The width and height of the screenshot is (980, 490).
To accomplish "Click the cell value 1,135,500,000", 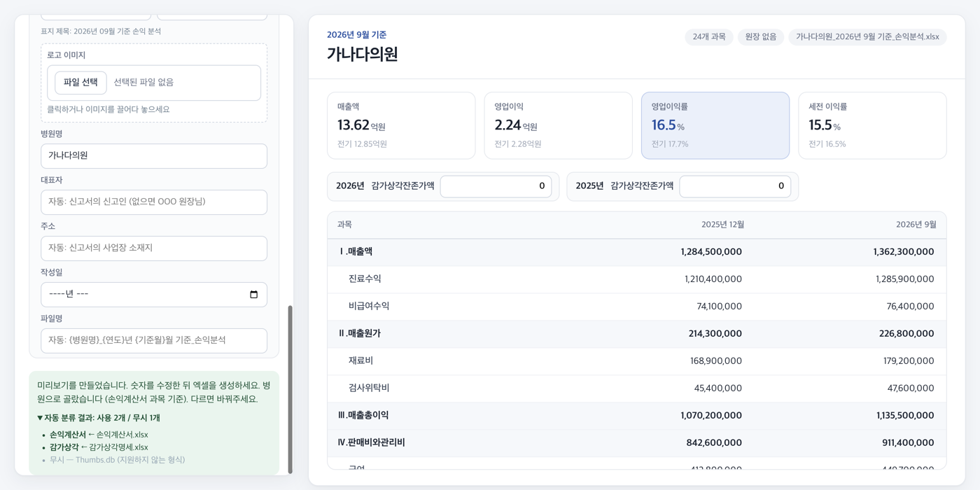I will click(905, 416).
